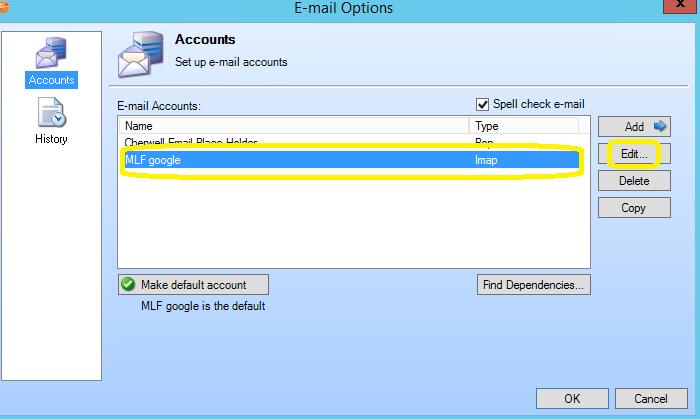The width and height of the screenshot is (700, 419).
Task: Dismiss the dialog with Cancel
Action: 651,398
